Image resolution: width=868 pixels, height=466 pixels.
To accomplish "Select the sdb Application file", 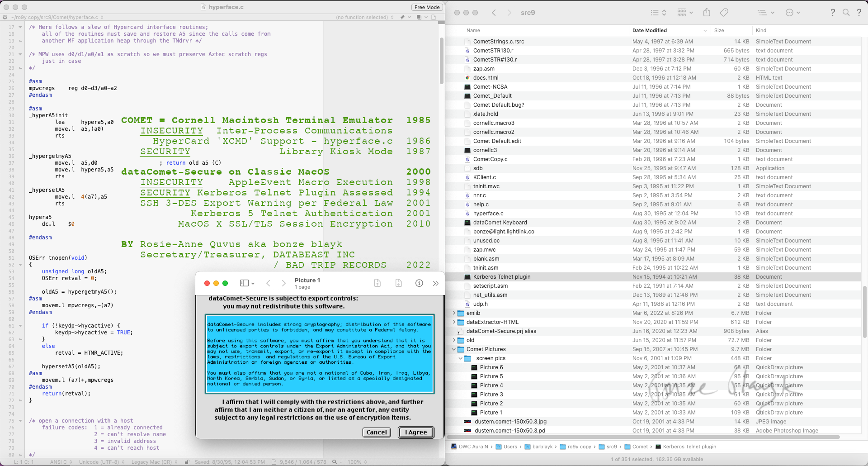I will (653, 168).
